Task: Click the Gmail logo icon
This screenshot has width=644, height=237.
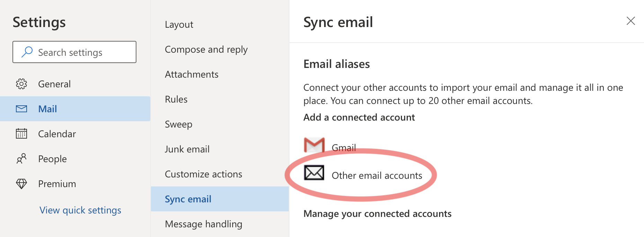Action: tap(314, 145)
